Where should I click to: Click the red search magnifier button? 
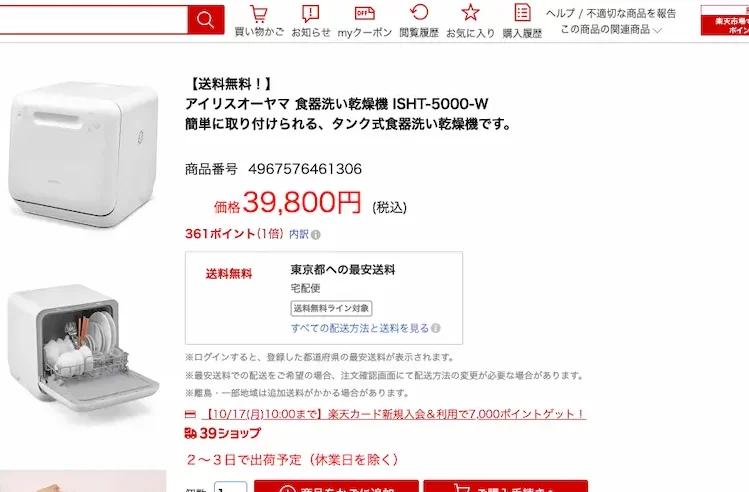click(x=206, y=20)
